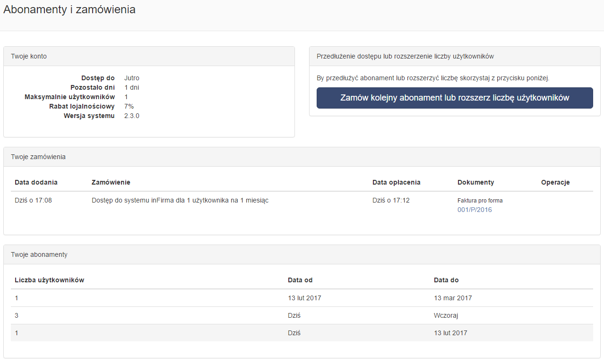Click the 'By przedłużyć abonament' instruction text
Image resolution: width=604 pixels, height=364 pixels.
coord(433,78)
